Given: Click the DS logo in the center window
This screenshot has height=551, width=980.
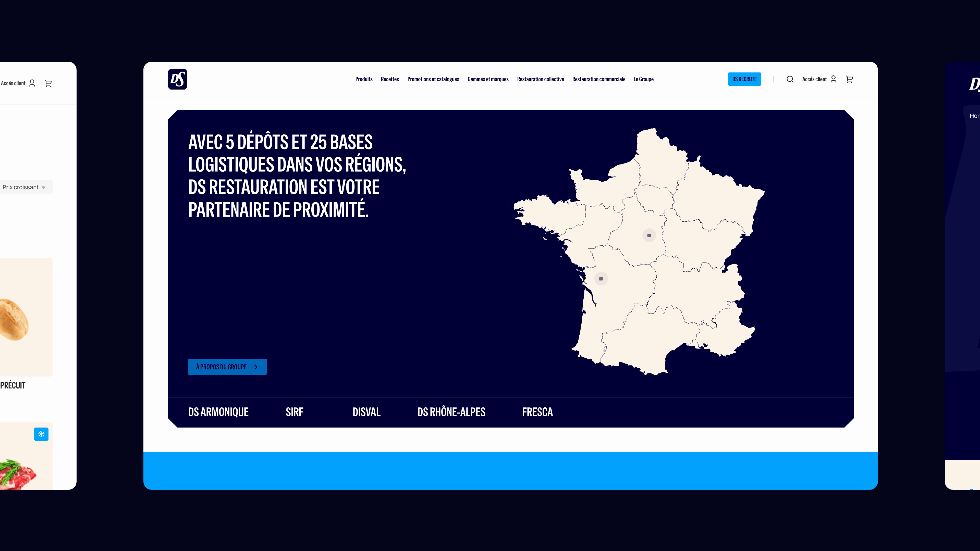Looking at the screenshot, I should click(178, 79).
